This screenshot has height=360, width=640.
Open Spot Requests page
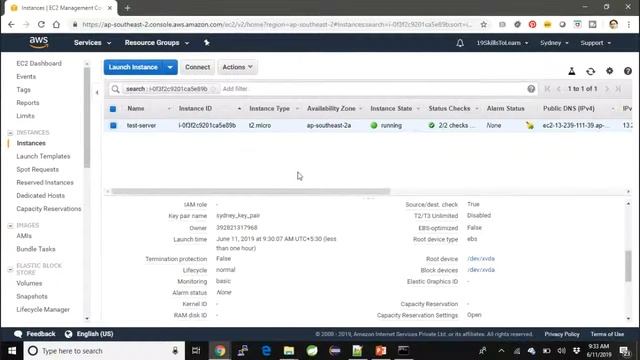coord(38,169)
